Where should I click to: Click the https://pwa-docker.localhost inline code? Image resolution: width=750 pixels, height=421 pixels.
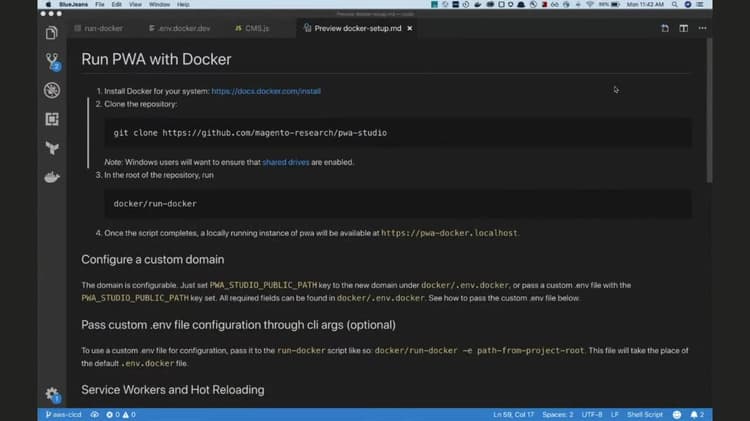449,233
